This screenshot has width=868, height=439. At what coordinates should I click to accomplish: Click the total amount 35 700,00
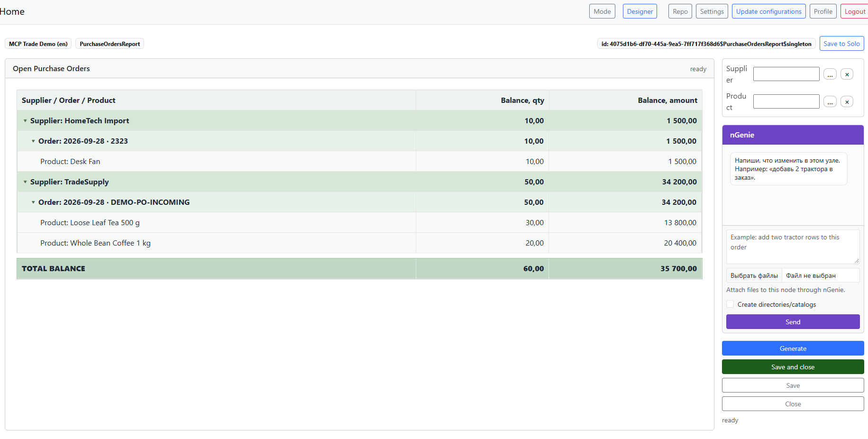click(678, 269)
